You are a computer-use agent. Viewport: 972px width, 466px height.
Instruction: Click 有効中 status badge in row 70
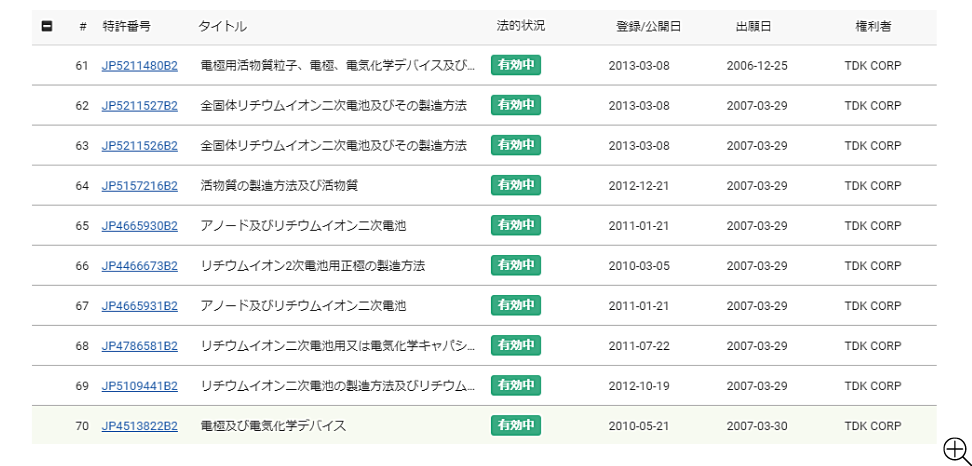[x=516, y=426]
